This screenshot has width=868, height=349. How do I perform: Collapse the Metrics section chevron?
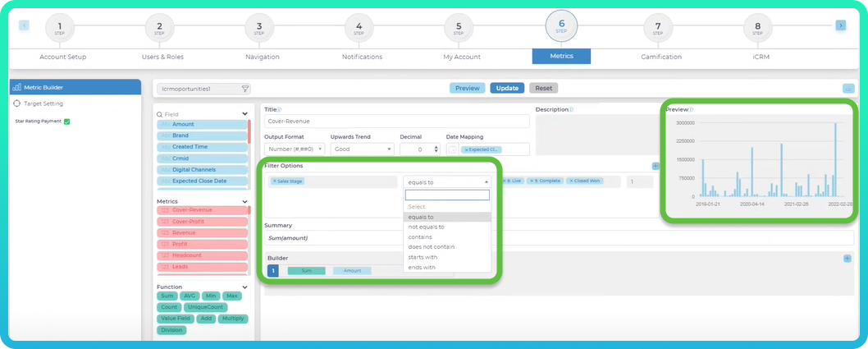(244, 202)
